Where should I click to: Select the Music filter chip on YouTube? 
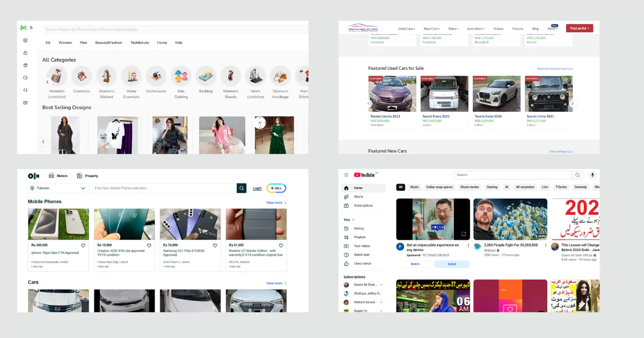[414, 187]
